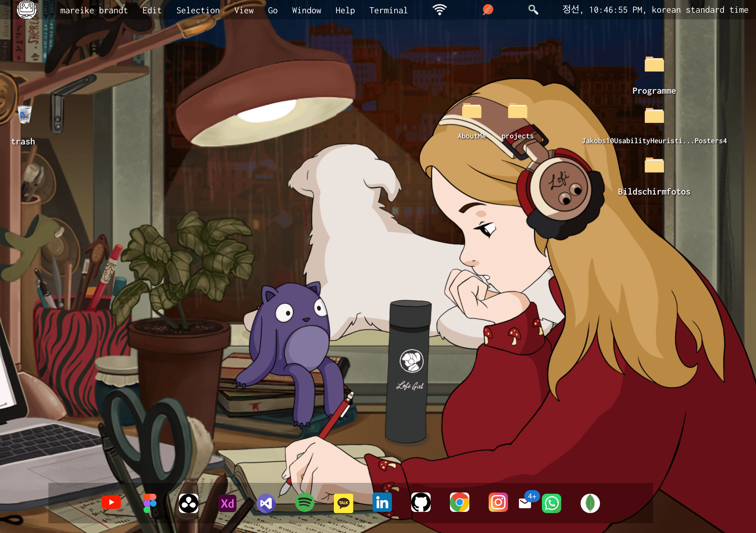Open the Wi-Fi status icon
The height and width of the screenshot is (533, 756).
(440, 10)
